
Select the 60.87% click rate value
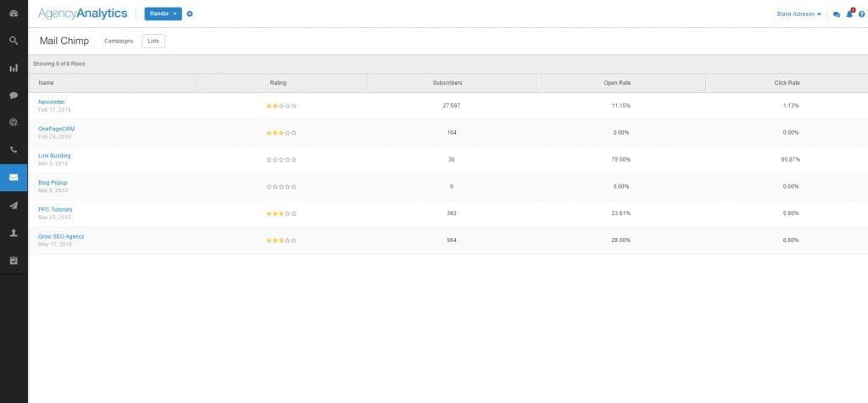pyautogui.click(x=791, y=160)
